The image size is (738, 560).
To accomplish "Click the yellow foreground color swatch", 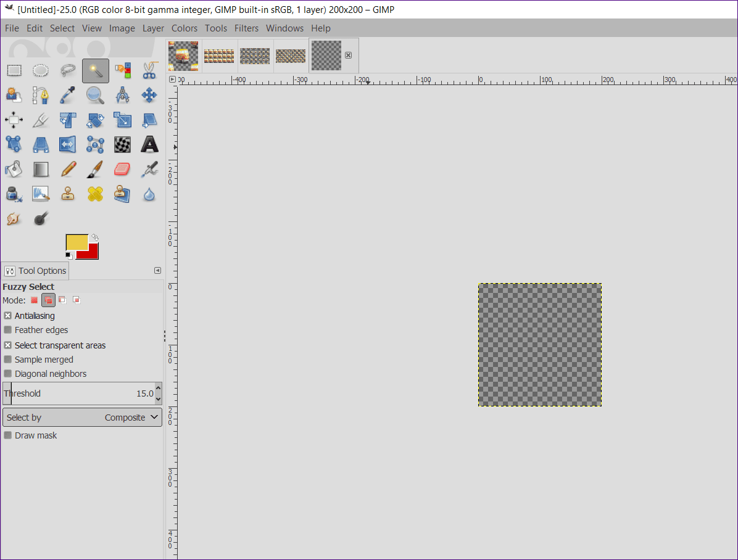I will pyautogui.click(x=77, y=243).
